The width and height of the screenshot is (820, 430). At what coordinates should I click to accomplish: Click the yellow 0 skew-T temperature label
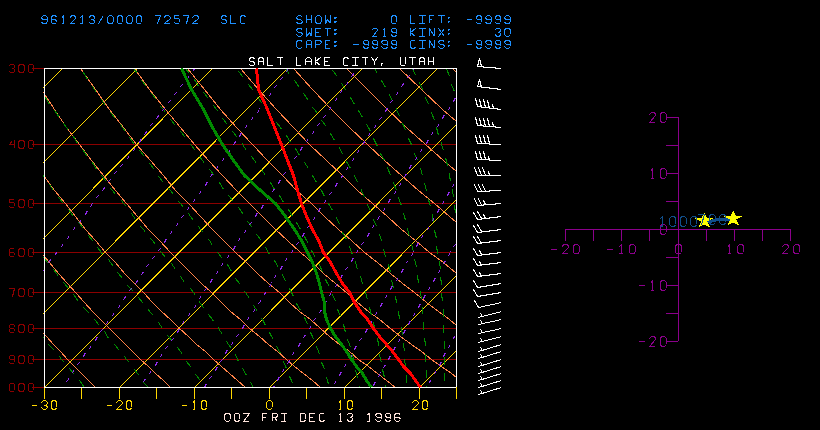(x=270, y=405)
